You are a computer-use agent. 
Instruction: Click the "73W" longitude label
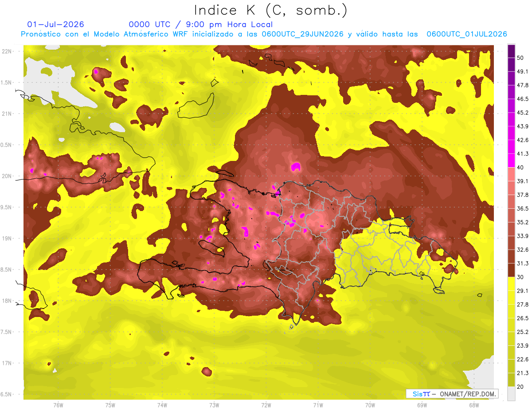point(214,405)
